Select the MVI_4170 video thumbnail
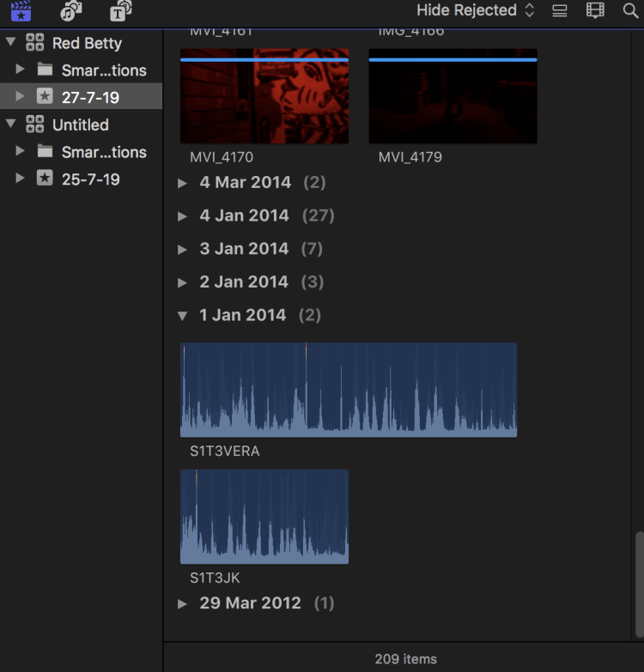 coord(264,96)
